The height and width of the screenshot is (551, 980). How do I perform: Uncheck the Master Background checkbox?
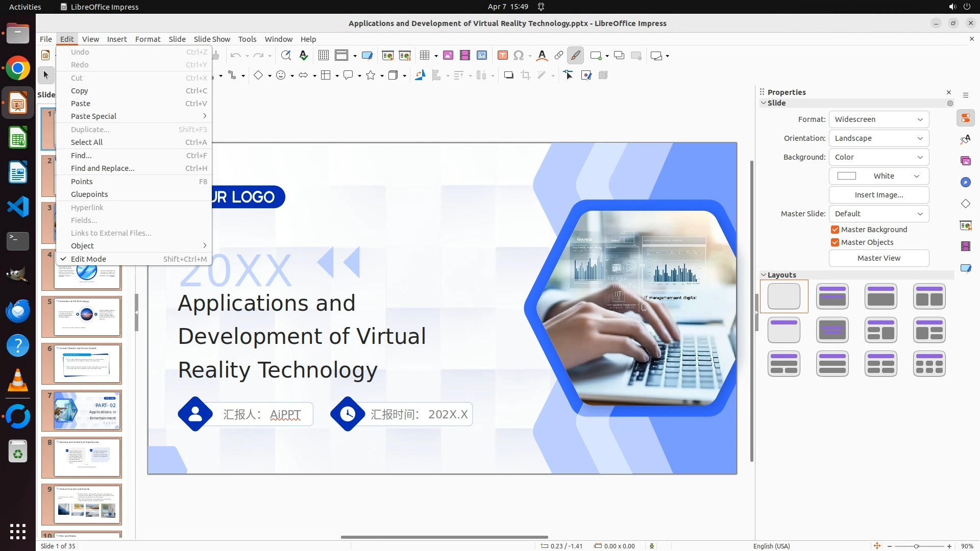pyautogui.click(x=835, y=230)
